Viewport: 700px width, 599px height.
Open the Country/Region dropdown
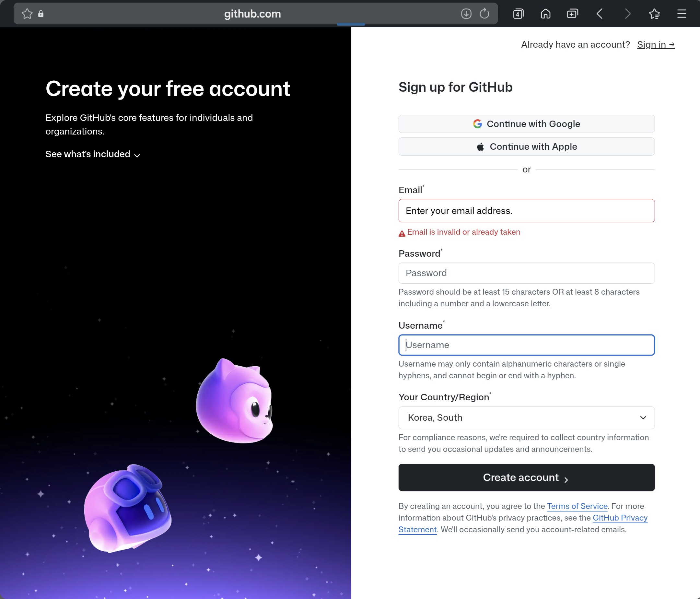pos(526,417)
